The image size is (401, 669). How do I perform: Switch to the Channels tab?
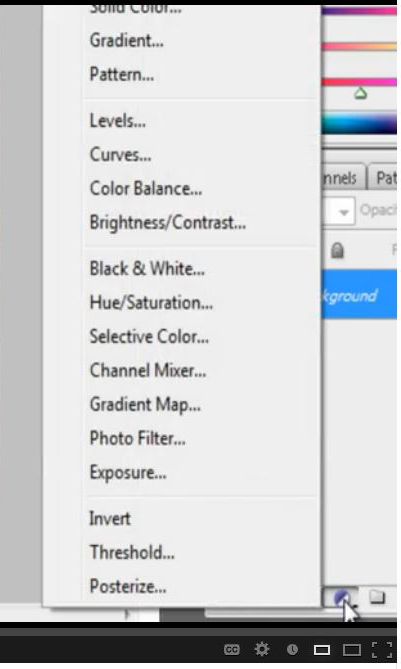point(343,177)
